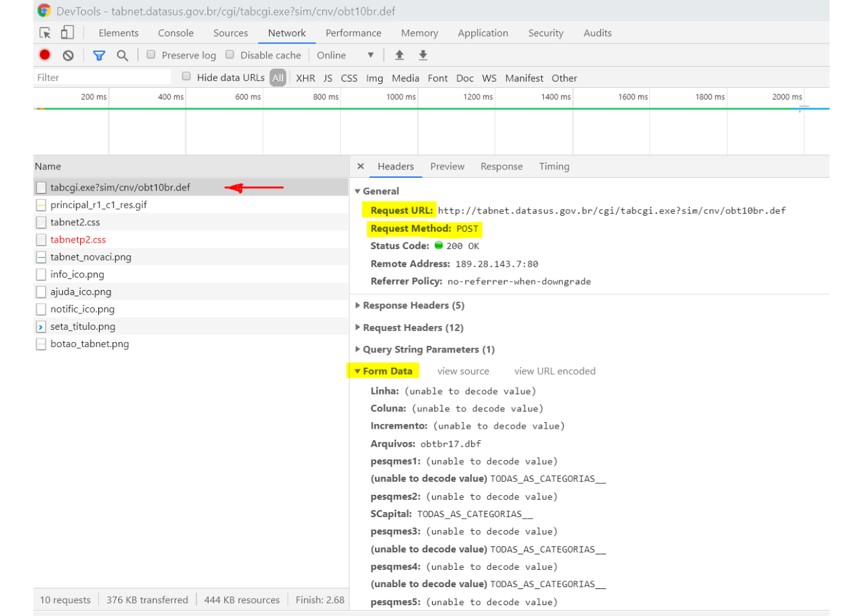Expand the Response Headers (5) section
Viewport: 863px width, 616px height.
[x=413, y=305]
